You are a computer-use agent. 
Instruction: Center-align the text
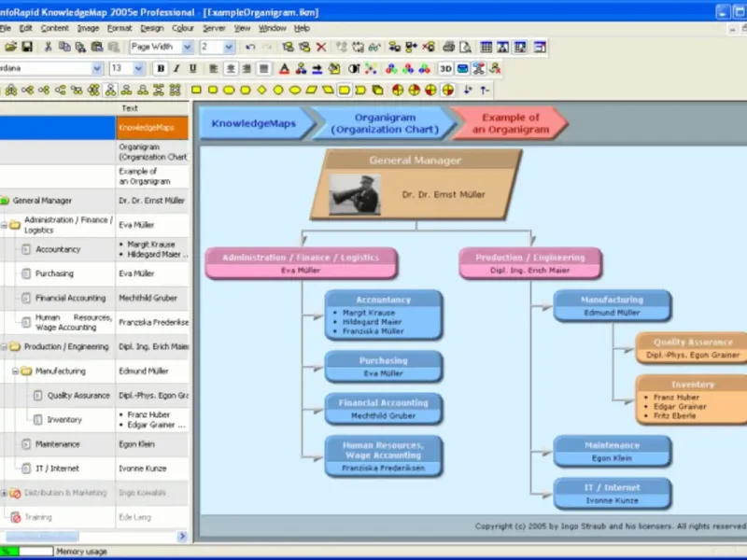(x=231, y=68)
